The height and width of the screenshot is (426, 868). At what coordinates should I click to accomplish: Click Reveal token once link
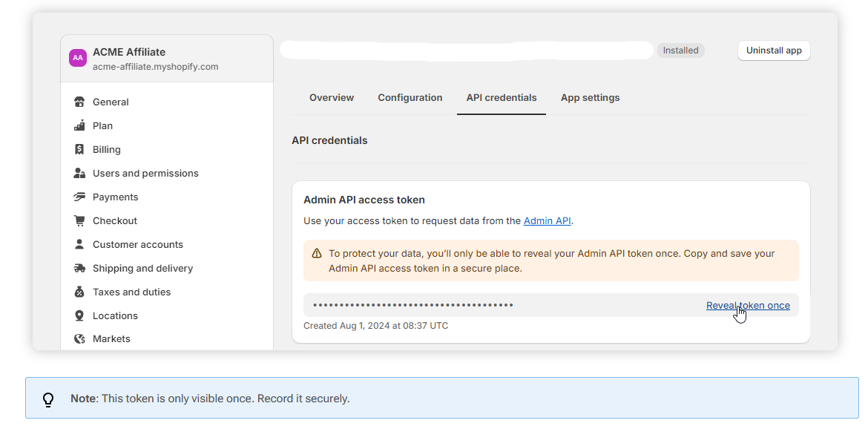point(748,306)
